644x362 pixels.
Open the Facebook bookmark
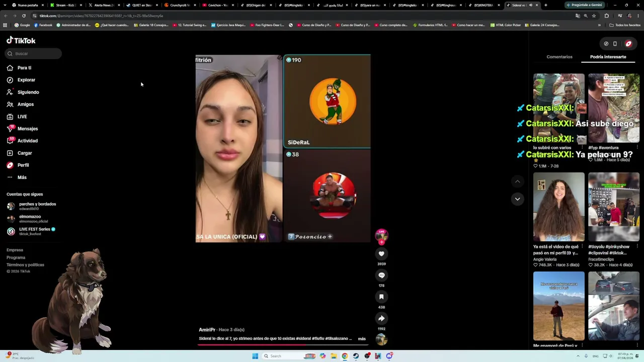43,25
